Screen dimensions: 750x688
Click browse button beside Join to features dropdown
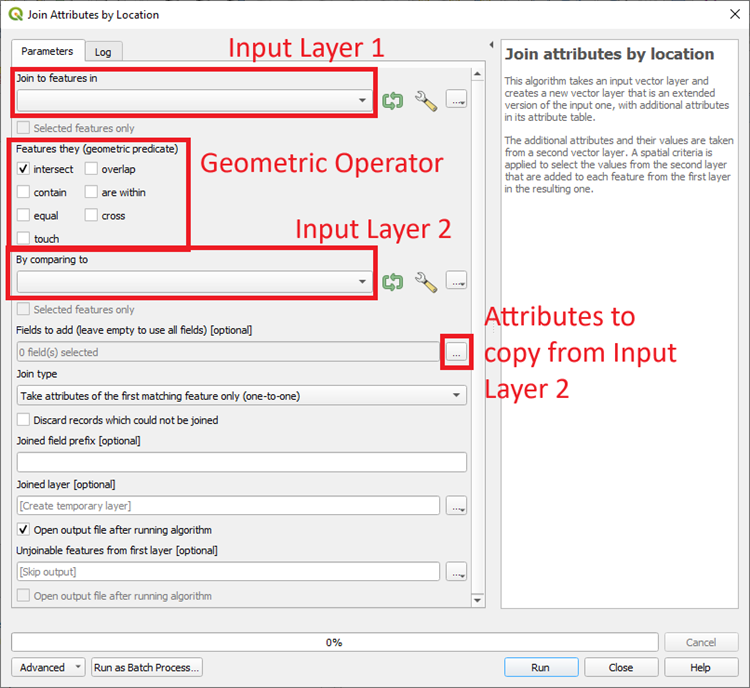pyautogui.click(x=457, y=101)
